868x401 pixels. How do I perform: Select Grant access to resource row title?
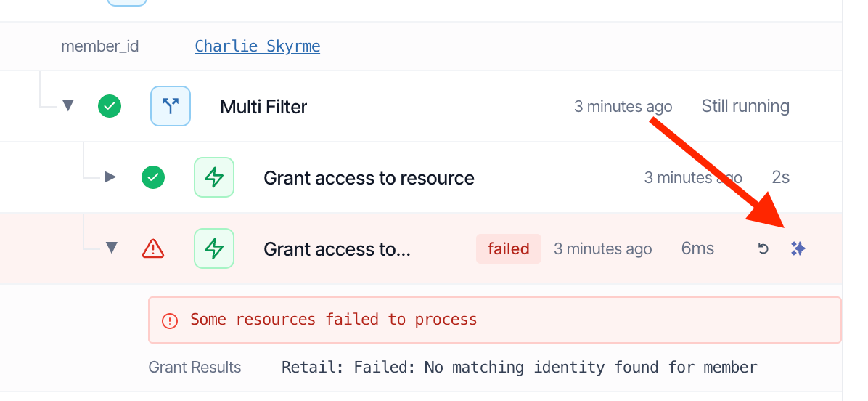click(369, 178)
